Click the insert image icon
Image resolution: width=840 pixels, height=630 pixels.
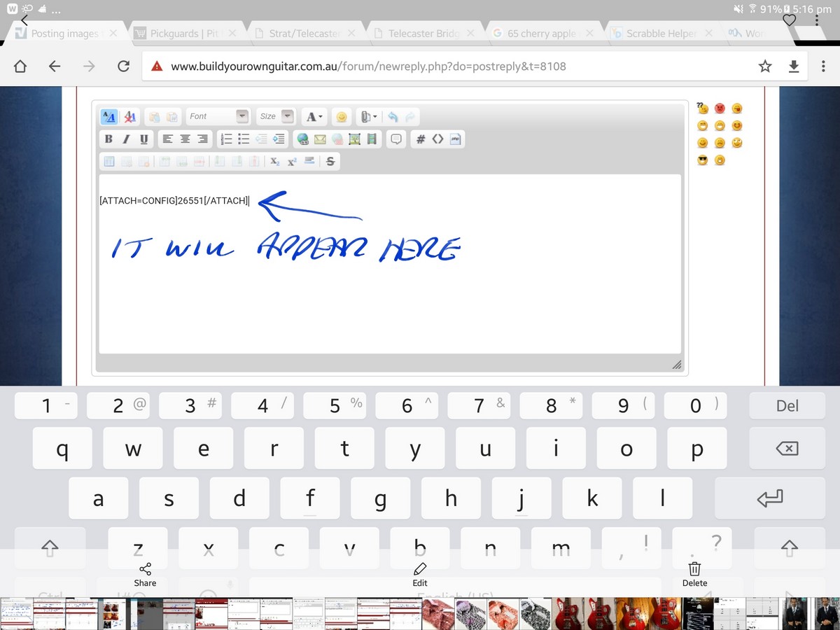click(x=354, y=139)
